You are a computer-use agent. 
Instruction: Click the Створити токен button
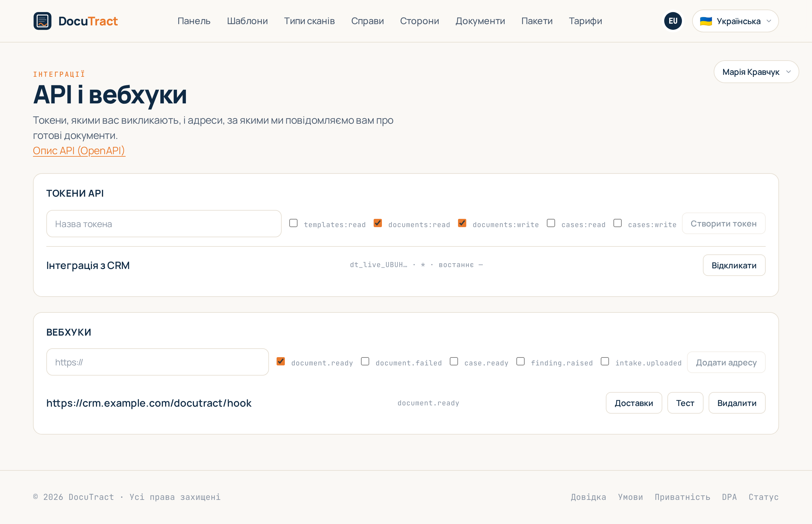click(x=724, y=224)
